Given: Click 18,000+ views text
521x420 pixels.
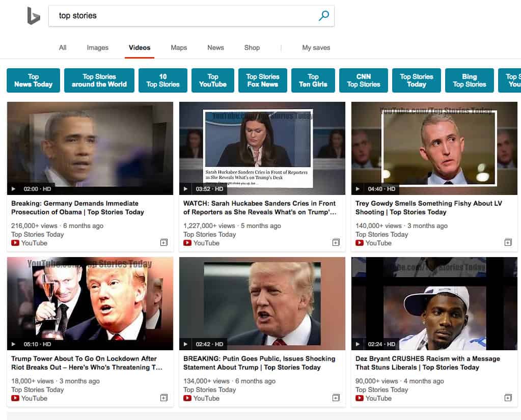Looking at the screenshot, I should pos(33,381).
